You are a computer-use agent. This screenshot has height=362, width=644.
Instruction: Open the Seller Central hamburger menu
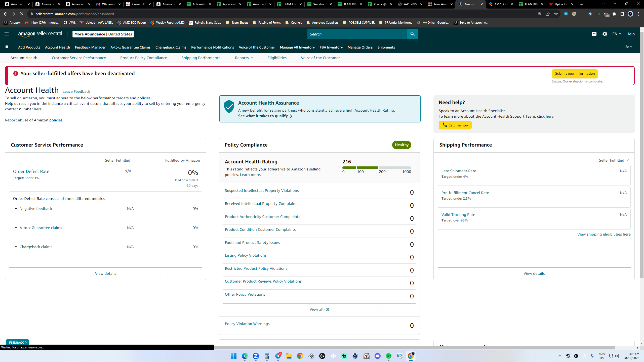click(x=7, y=34)
